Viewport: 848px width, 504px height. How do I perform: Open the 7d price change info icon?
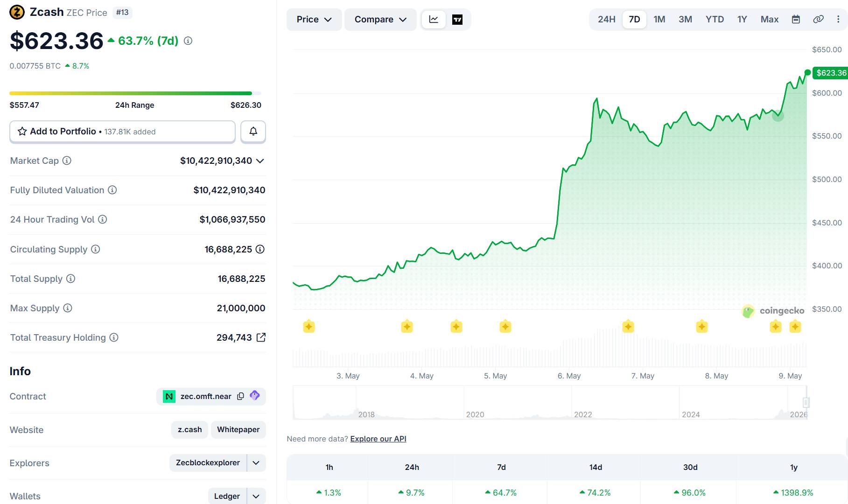pyautogui.click(x=188, y=41)
